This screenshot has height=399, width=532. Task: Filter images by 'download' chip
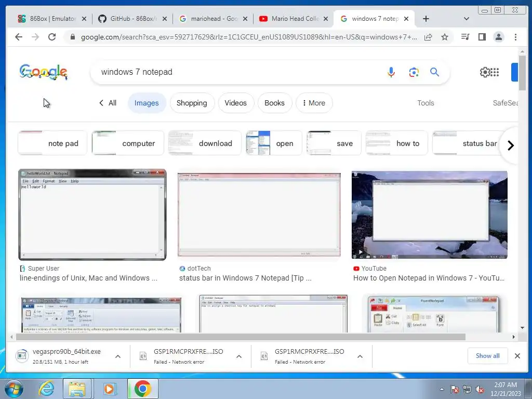coord(205,143)
